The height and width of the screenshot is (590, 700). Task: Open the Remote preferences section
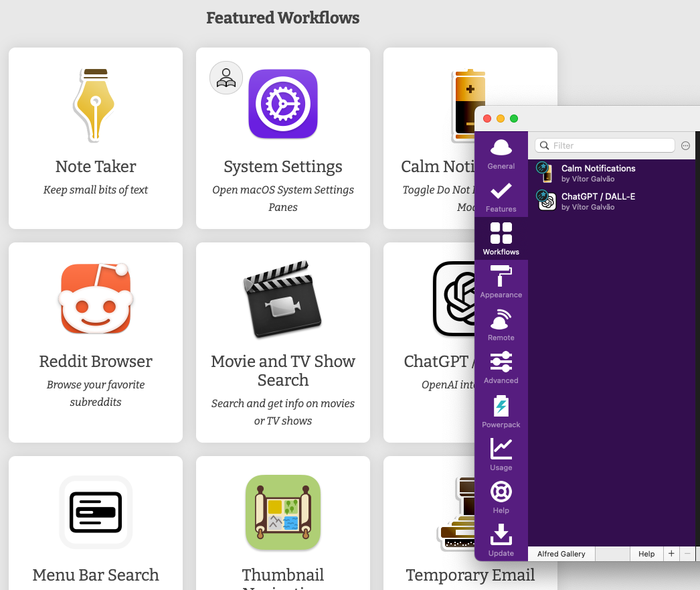(x=501, y=324)
